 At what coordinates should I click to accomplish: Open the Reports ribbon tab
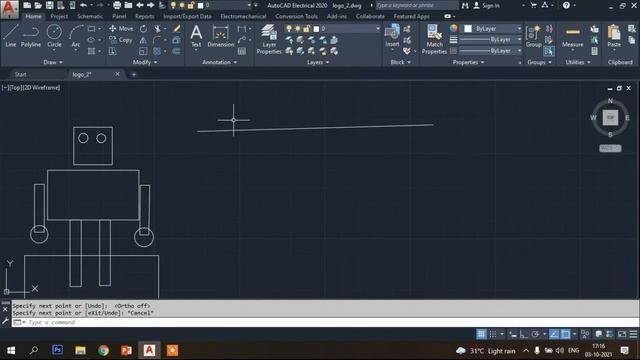coord(144,16)
